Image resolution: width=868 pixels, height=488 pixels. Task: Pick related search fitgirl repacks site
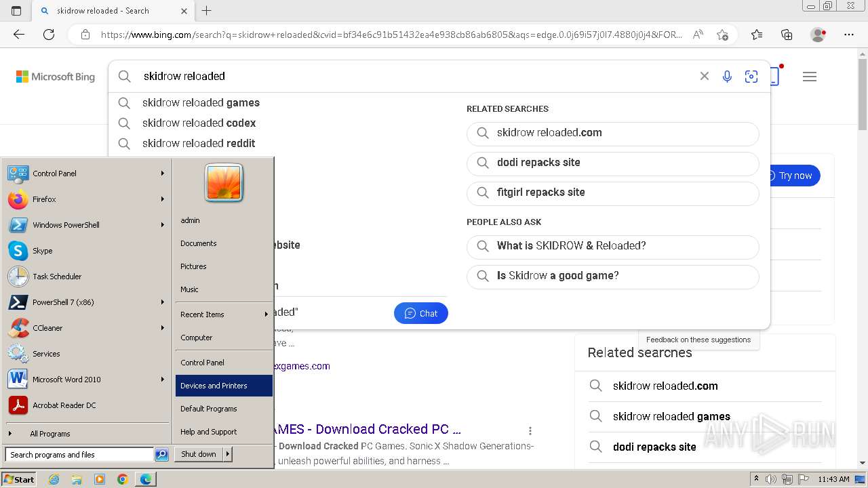coord(613,192)
